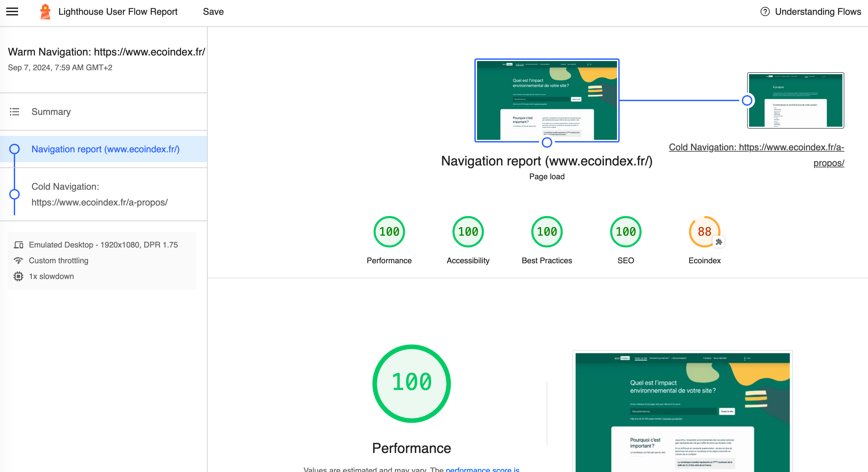868x472 pixels.
Task: Click the Ecoindex plugin puzzle icon
Action: [x=719, y=242]
